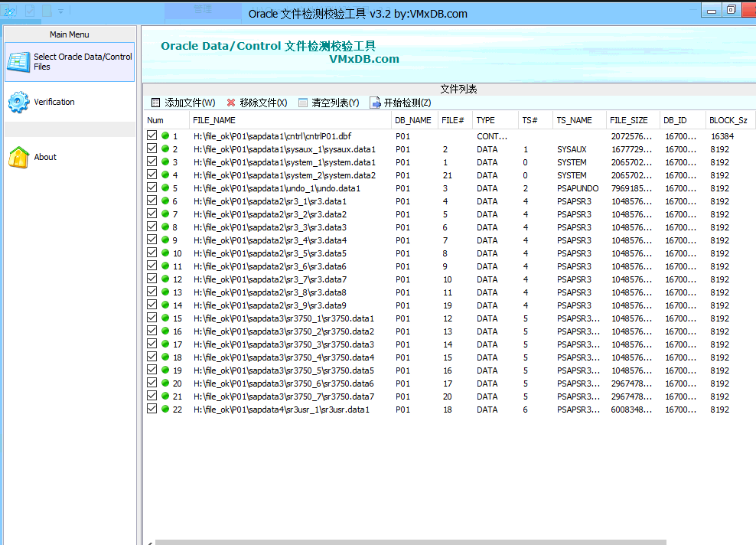Click green status dot for sr3usr.data1
The width and height of the screenshot is (756, 545).
click(165, 409)
